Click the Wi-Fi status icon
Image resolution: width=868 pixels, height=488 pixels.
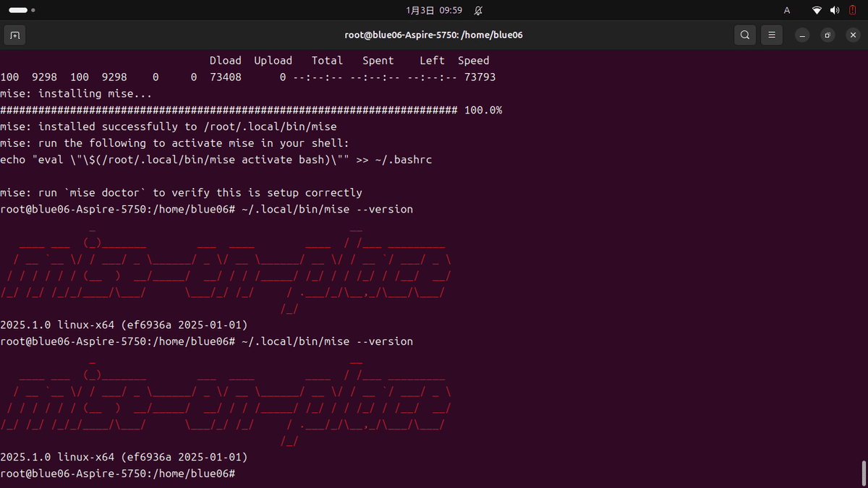point(817,10)
